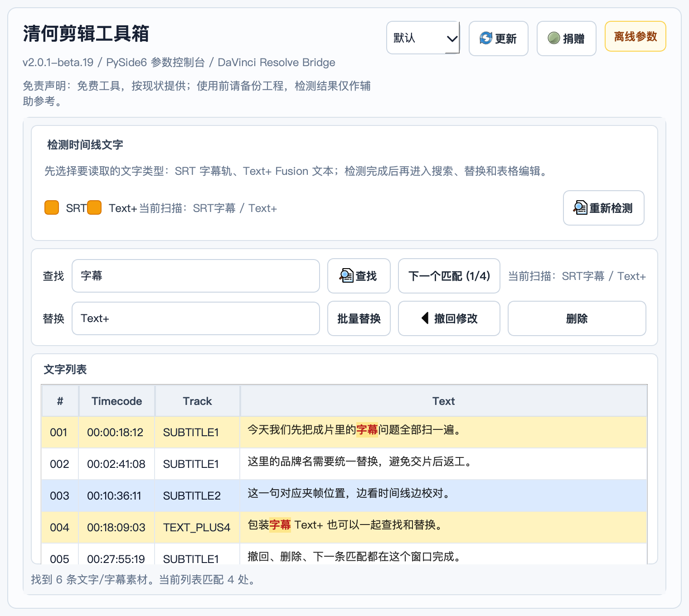Click the refresh icon on the 更新 button
This screenshot has width=689, height=616.
point(485,38)
